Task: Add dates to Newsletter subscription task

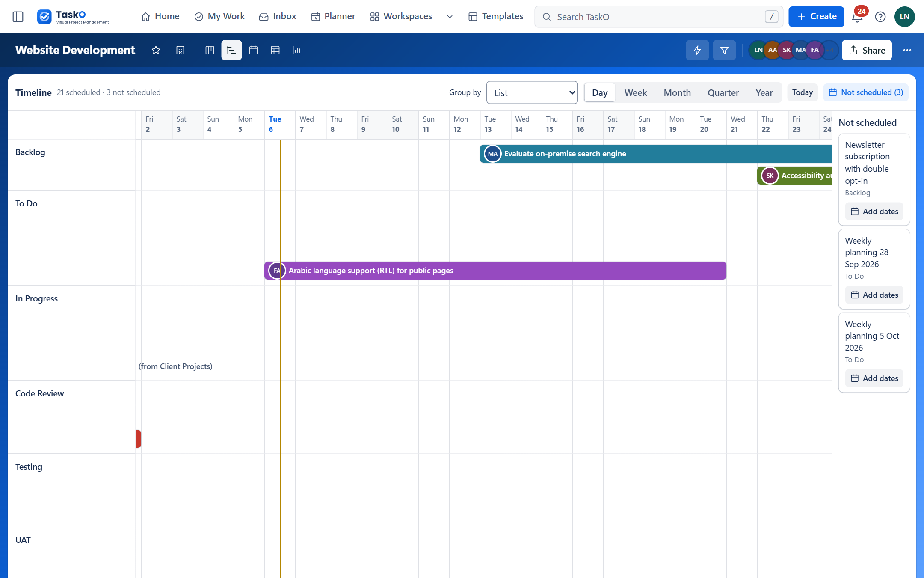Action: pyautogui.click(x=874, y=212)
